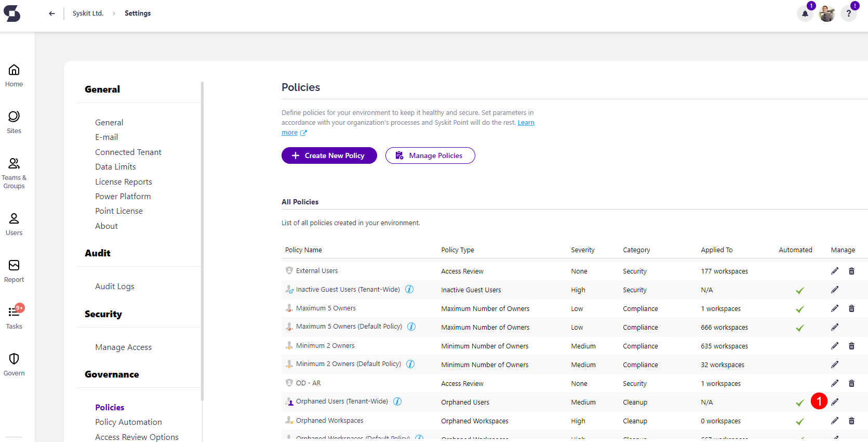Delete the Minimum 2 Owners policy

(851, 346)
